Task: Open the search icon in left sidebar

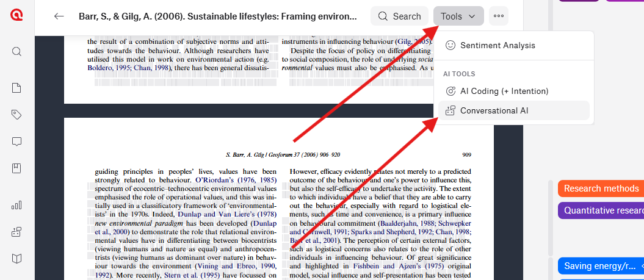Action: click(16, 51)
